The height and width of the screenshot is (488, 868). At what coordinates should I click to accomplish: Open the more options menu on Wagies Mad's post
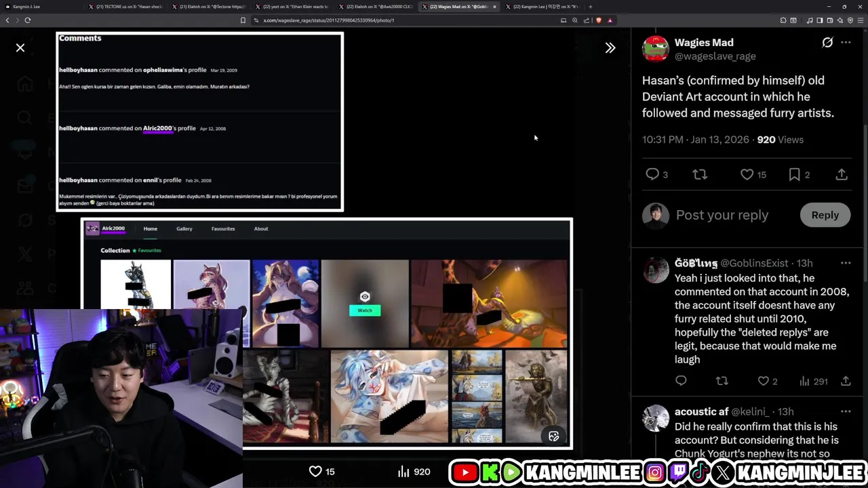846,43
